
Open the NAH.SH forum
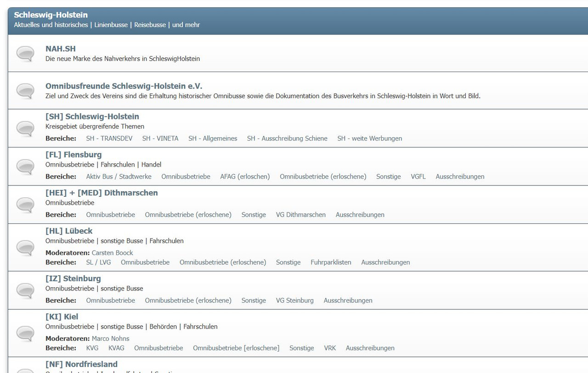coord(61,49)
